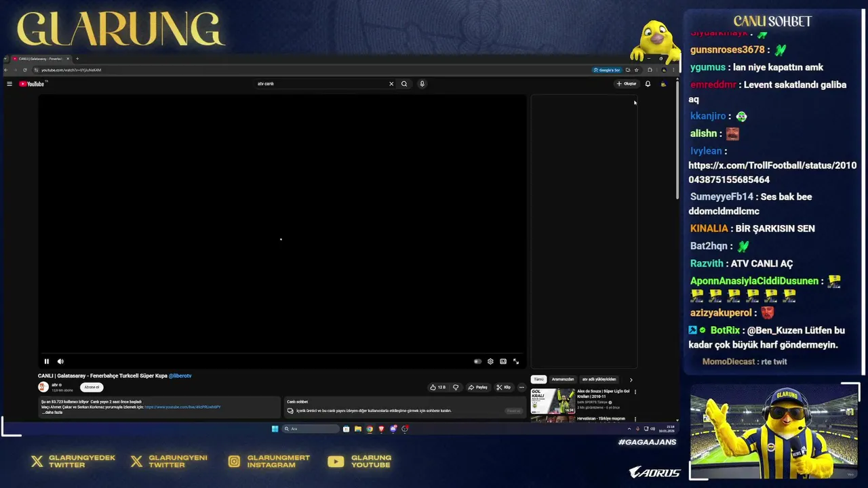
Task: Select the CANLI Galatasaray browser tab
Action: point(41,59)
